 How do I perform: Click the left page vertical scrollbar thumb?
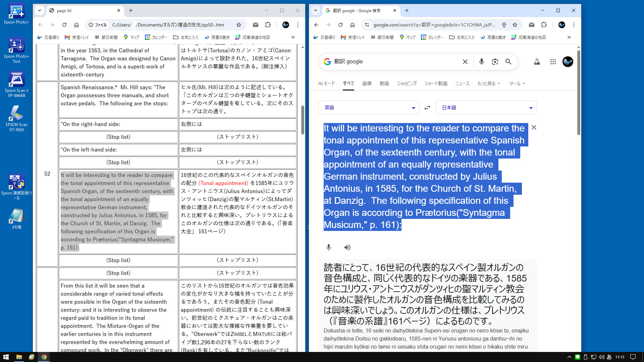[303, 120]
